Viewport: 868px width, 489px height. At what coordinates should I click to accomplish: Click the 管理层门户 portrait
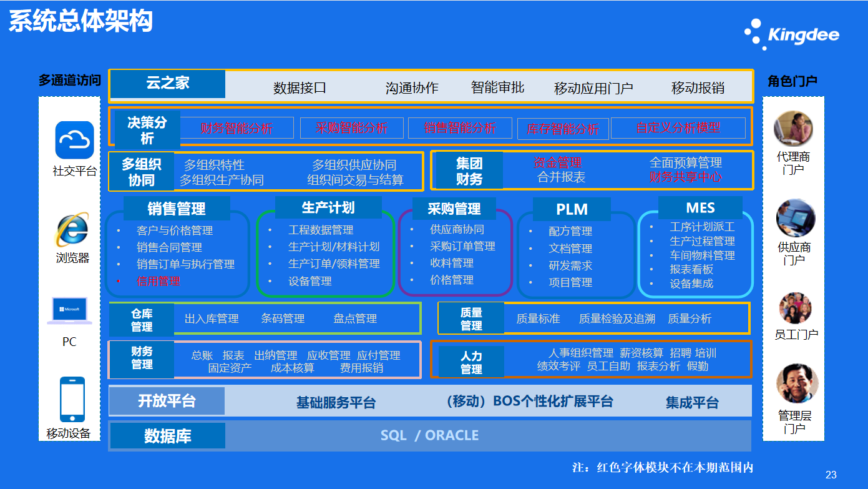click(796, 383)
